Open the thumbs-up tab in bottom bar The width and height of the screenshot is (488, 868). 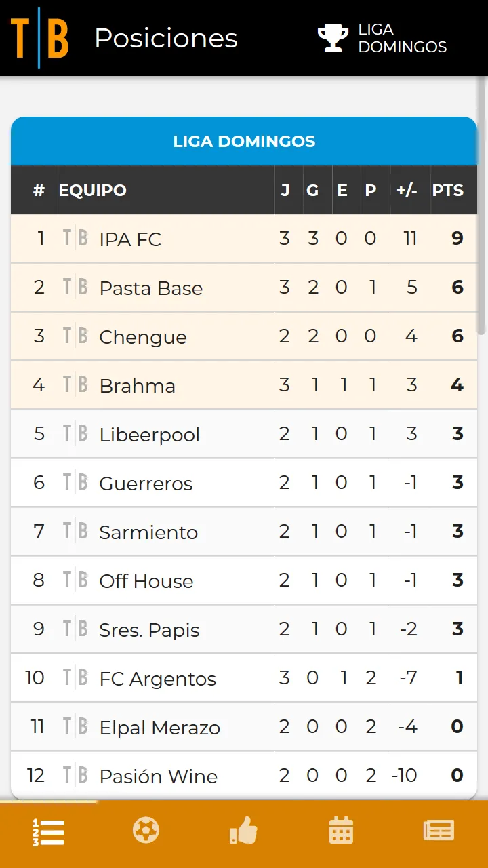(x=243, y=830)
